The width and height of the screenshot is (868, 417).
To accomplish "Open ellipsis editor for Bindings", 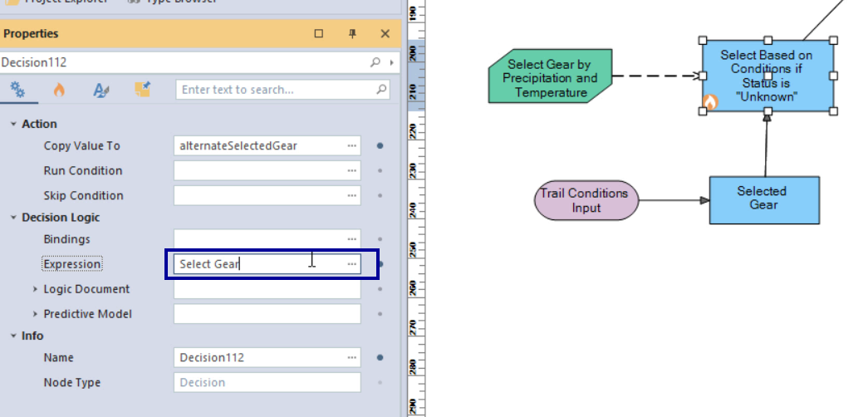I will pos(352,239).
